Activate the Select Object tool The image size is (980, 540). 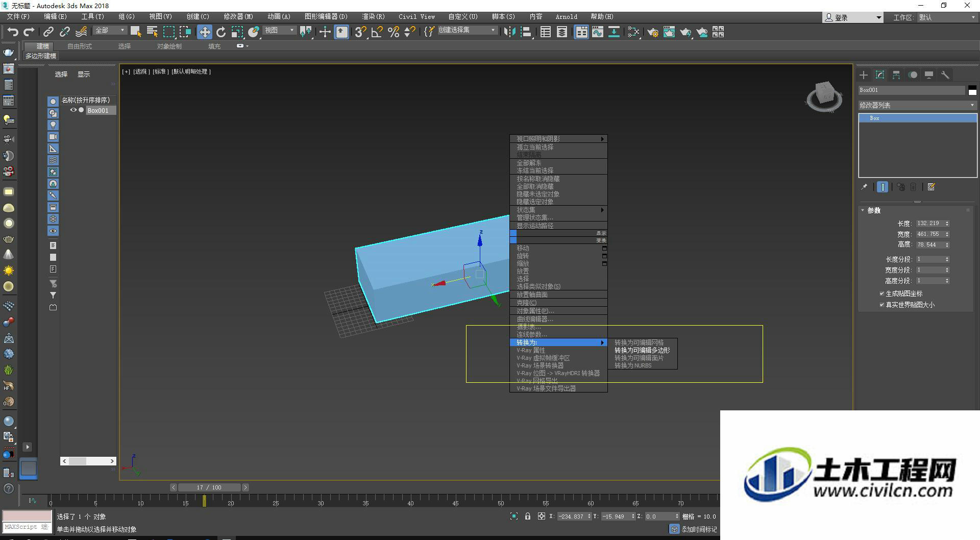point(136,32)
